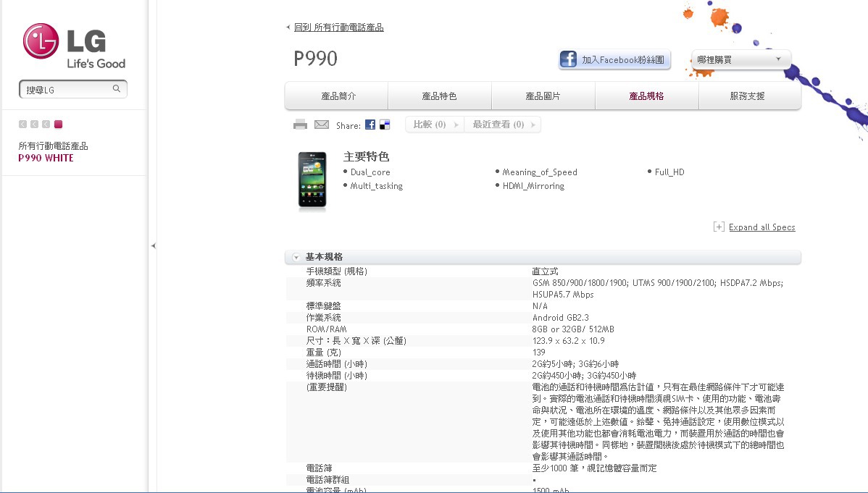Click the search magnifier icon
Screen dimensions: 868x493
pos(116,88)
